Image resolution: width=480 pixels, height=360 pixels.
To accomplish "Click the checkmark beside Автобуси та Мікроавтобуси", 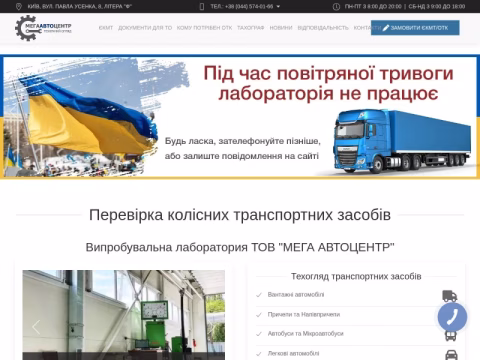I will [259, 334].
